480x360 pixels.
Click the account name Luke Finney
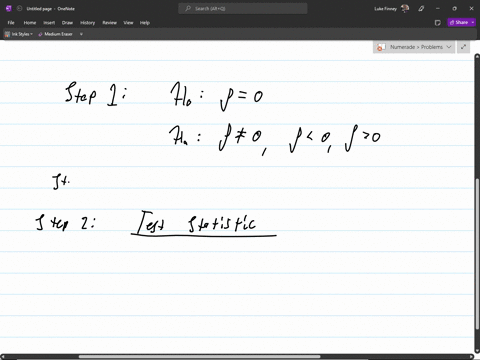click(x=386, y=9)
